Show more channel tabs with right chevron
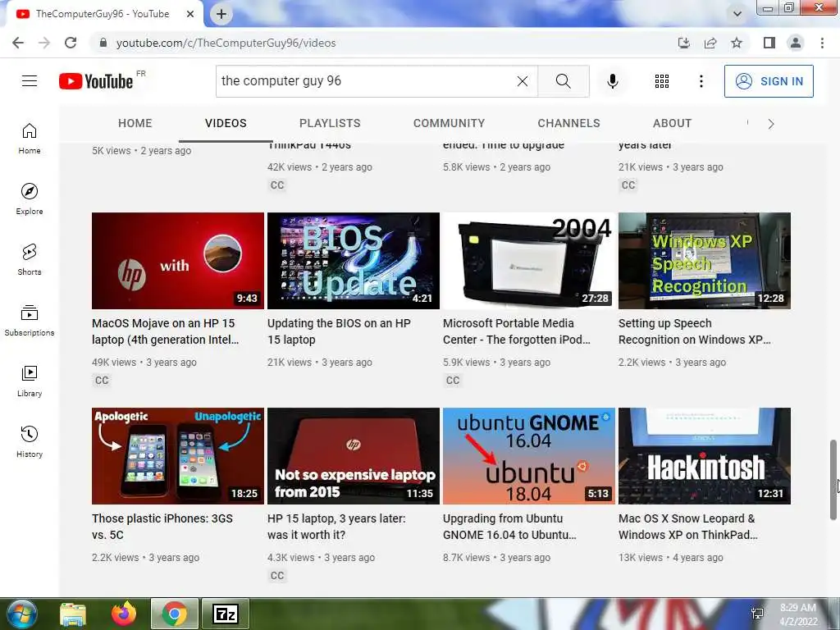This screenshot has width=840, height=630. [771, 124]
